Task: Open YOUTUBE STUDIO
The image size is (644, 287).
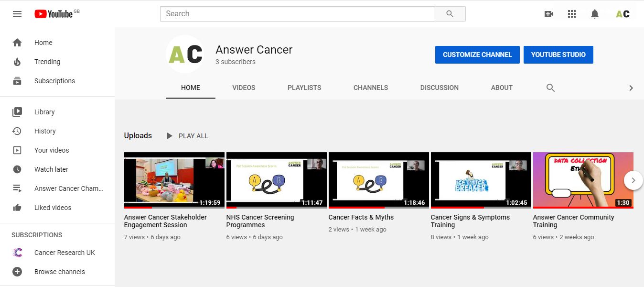Action: pos(558,55)
